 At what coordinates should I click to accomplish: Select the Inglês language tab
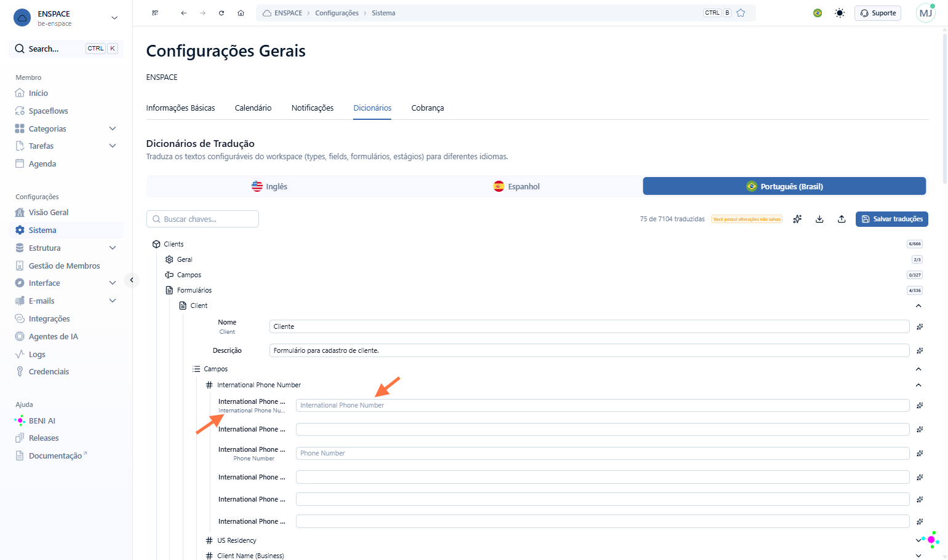[269, 186]
